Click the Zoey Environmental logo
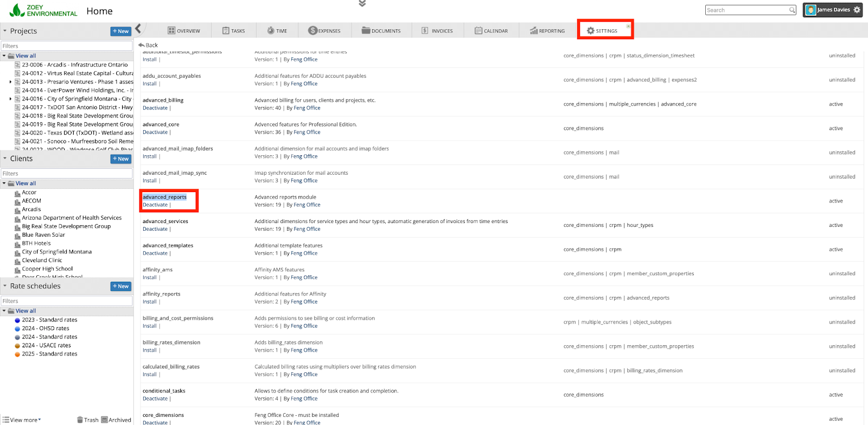Viewport: 868px width, 425px height. coord(43,10)
